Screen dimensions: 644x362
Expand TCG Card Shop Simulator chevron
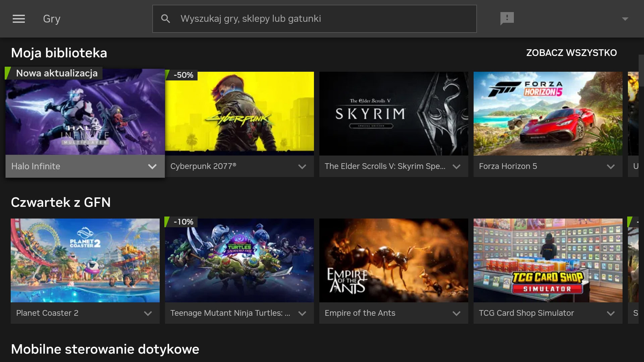[x=611, y=313]
